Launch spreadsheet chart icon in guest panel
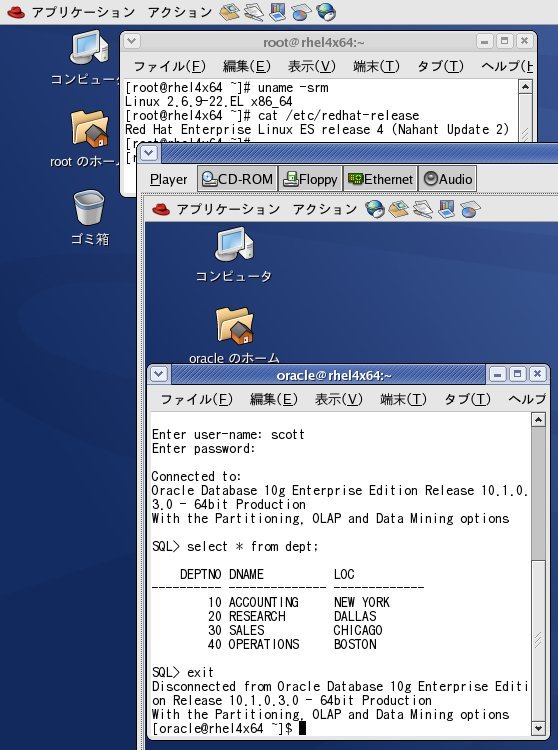Image resolution: width=558 pixels, height=750 pixels. pyautogui.click(x=470, y=209)
